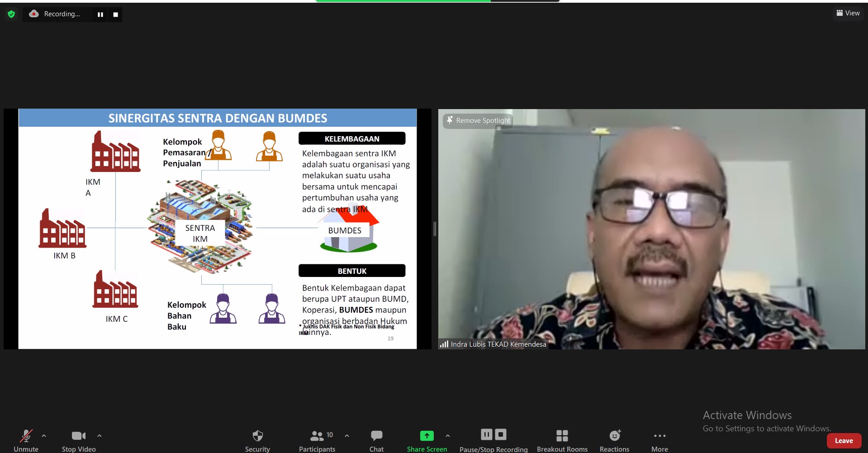868x453 pixels.
Task: Expand audio options arrow next to Unmute
Action: point(44,436)
